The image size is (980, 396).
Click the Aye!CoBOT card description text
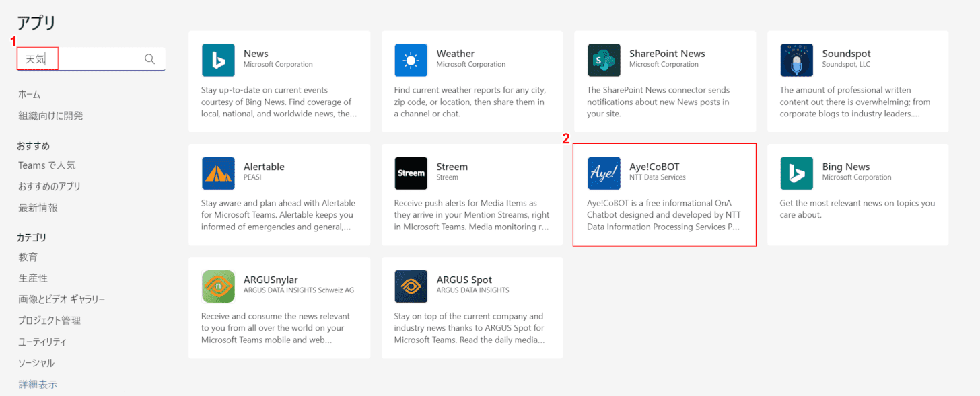tap(664, 215)
